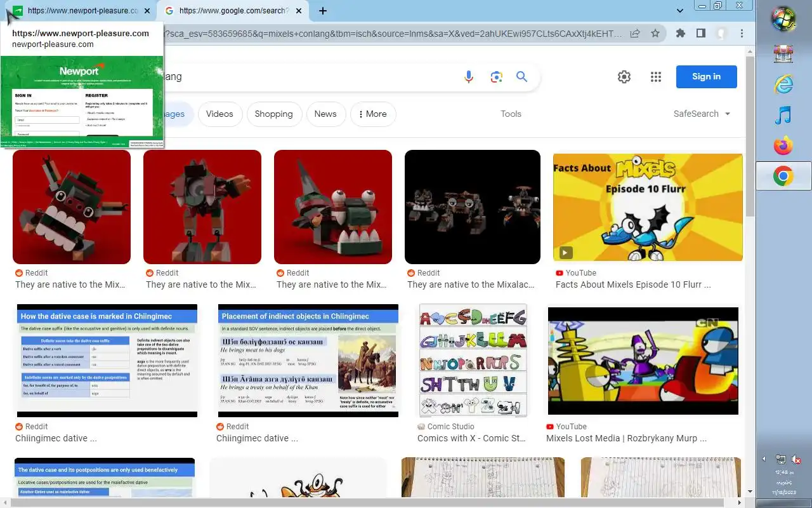
Task: Click the vertical page scrollbar
Action: 750,135
